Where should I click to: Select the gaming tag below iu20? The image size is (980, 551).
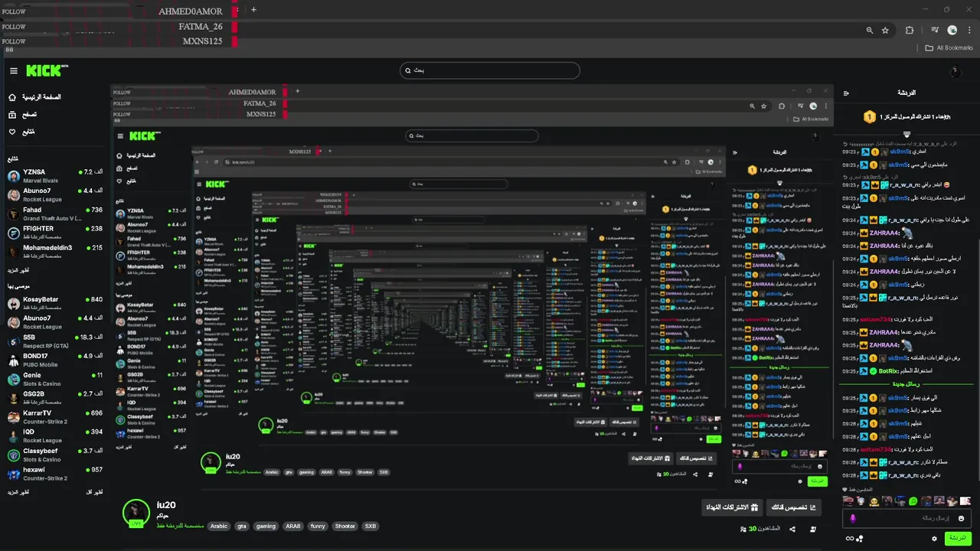[266, 527]
